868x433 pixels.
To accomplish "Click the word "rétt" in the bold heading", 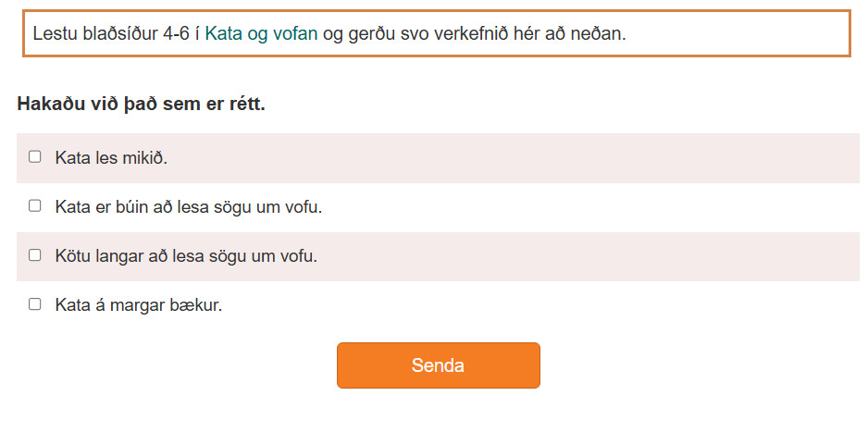I will (x=245, y=104).
